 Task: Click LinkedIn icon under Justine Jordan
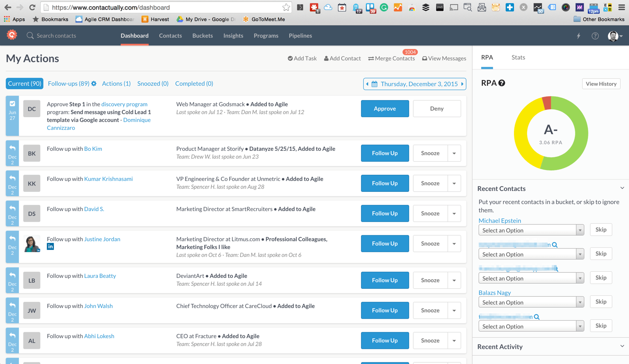[50, 247]
